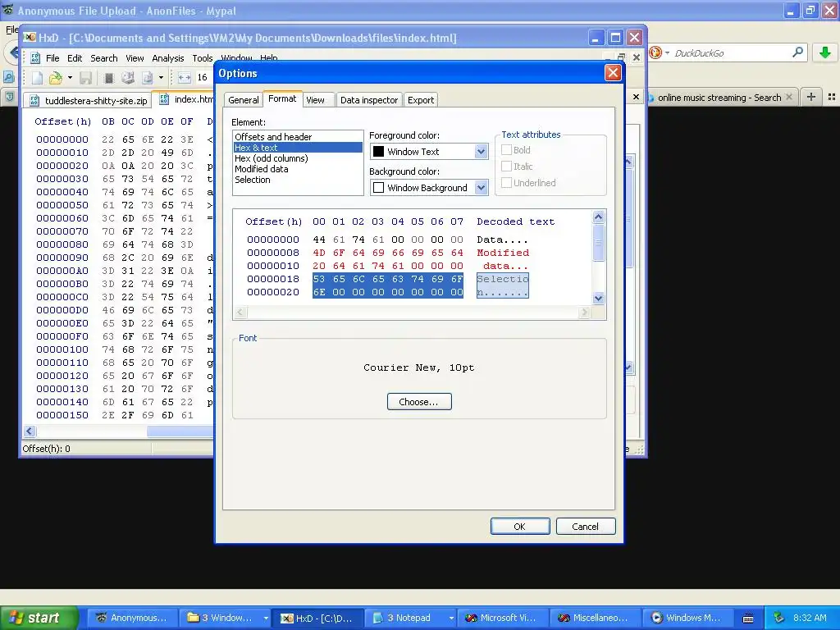This screenshot has height=630, width=840.
Task: Open the Analysis menu in HxD
Action: (167, 58)
